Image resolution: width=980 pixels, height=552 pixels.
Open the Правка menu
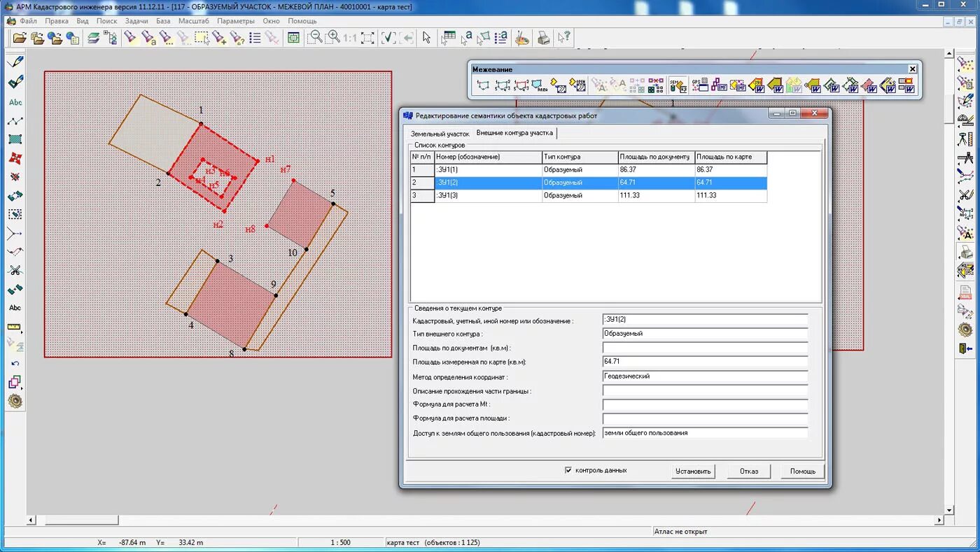point(57,21)
